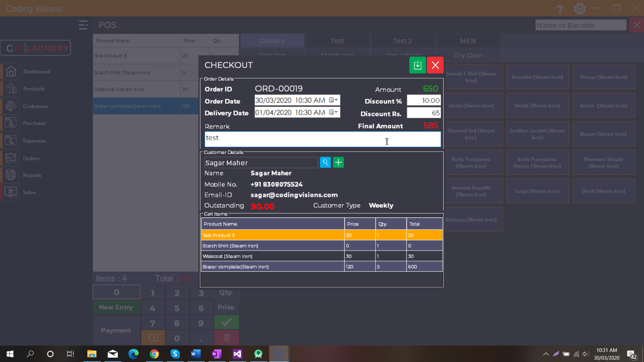Tap keypad number 8

177,323
